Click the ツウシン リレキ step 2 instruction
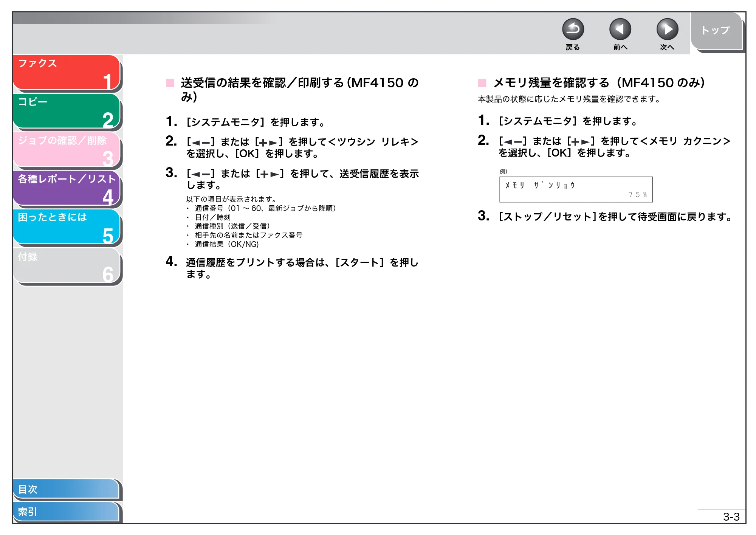 click(302, 147)
